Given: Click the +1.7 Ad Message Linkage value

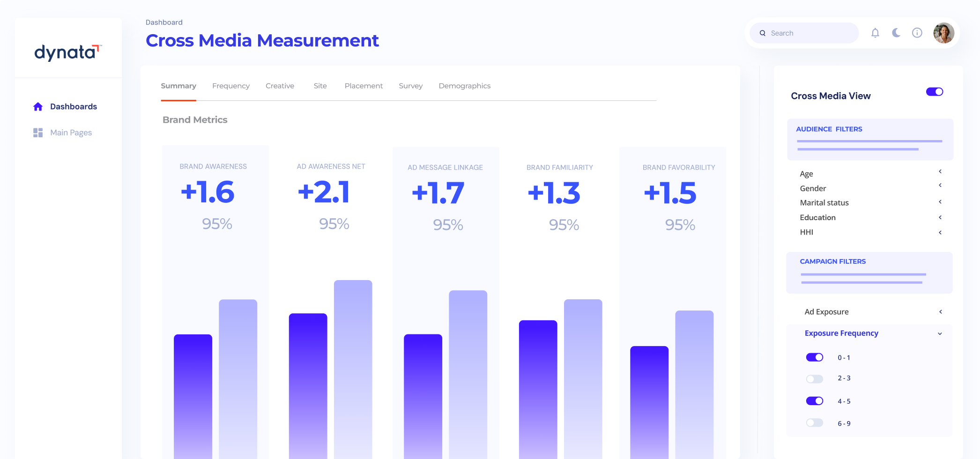Looking at the screenshot, I should (438, 193).
